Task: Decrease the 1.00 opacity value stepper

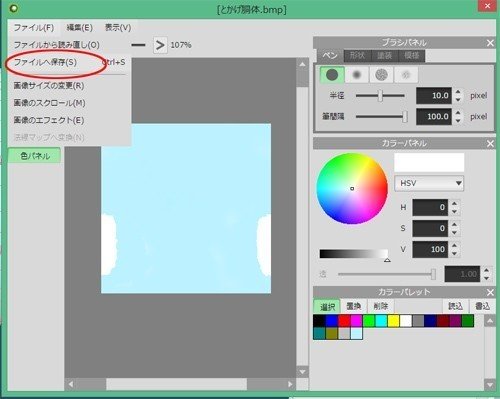Action: tap(487, 278)
